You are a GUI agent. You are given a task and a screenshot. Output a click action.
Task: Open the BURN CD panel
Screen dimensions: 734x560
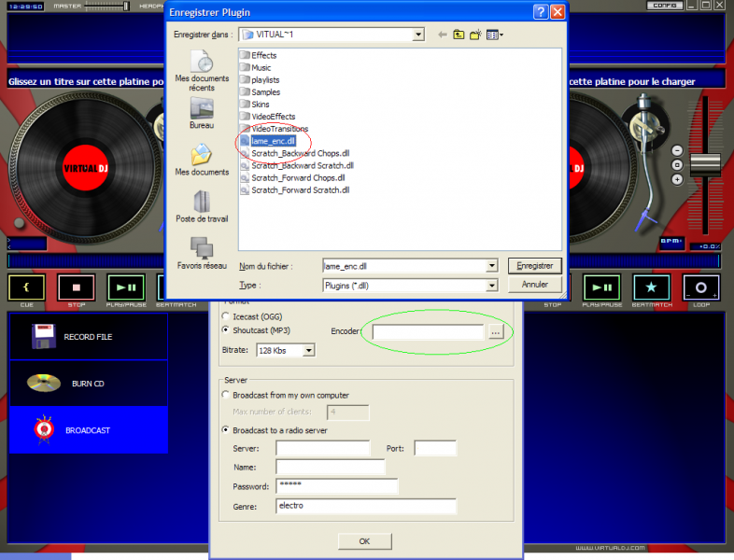pos(88,383)
